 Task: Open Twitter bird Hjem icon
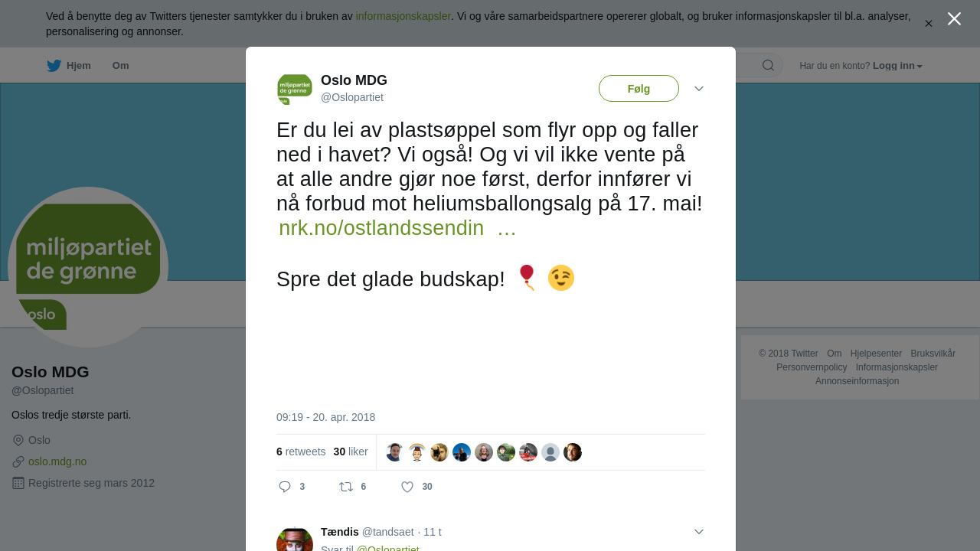pyautogui.click(x=54, y=66)
